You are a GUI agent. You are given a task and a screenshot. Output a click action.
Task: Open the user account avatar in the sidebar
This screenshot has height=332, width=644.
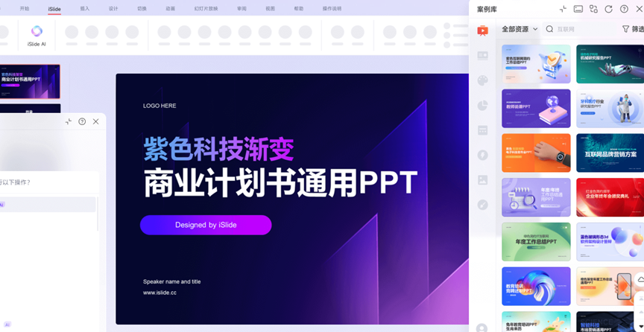[x=482, y=328]
